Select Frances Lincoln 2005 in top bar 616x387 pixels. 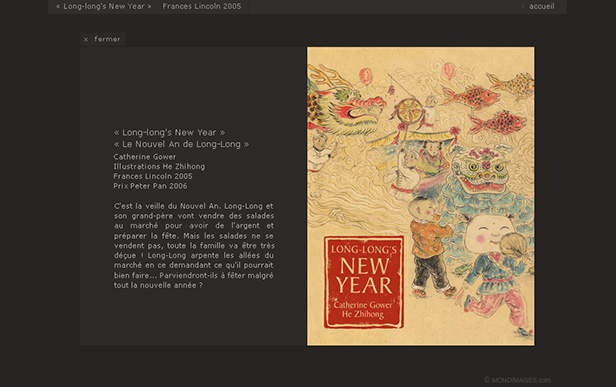pyautogui.click(x=202, y=6)
